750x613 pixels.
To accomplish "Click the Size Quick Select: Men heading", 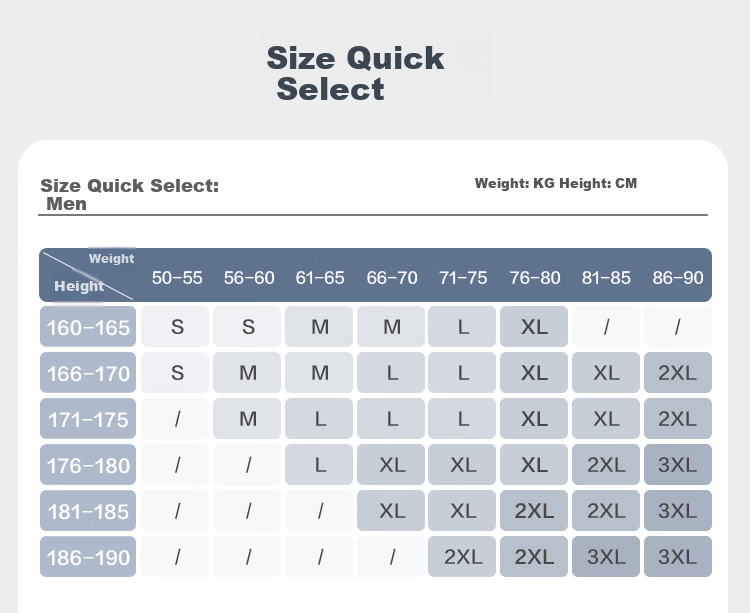I will [x=130, y=194].
